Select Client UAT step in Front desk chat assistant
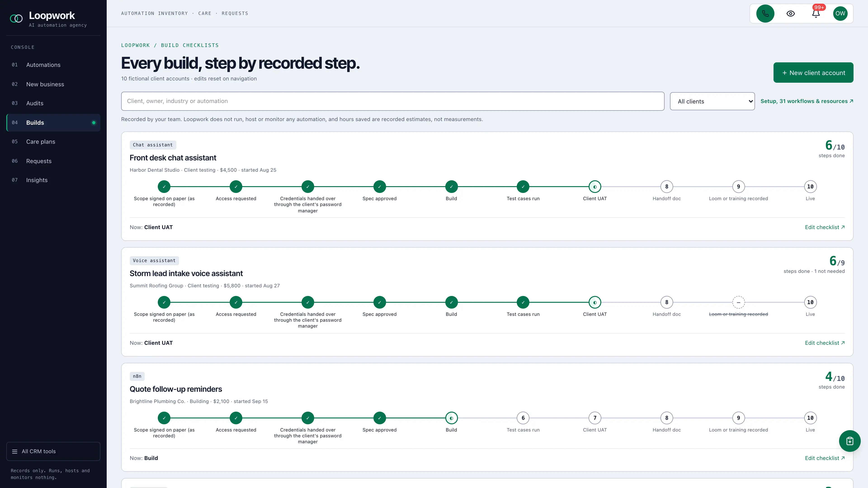The height and width of the screenshot is (488, 868). 595,187
